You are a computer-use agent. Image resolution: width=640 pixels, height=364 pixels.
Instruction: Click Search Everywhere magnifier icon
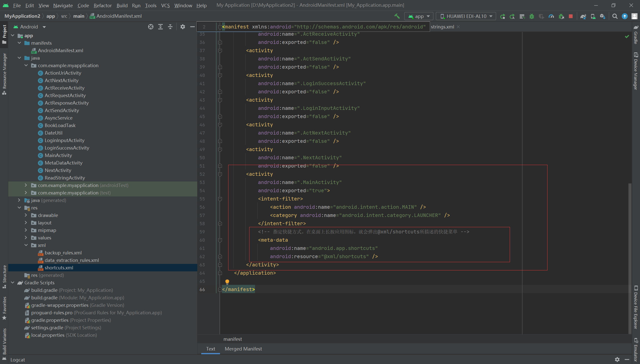(x=615, y=16)
